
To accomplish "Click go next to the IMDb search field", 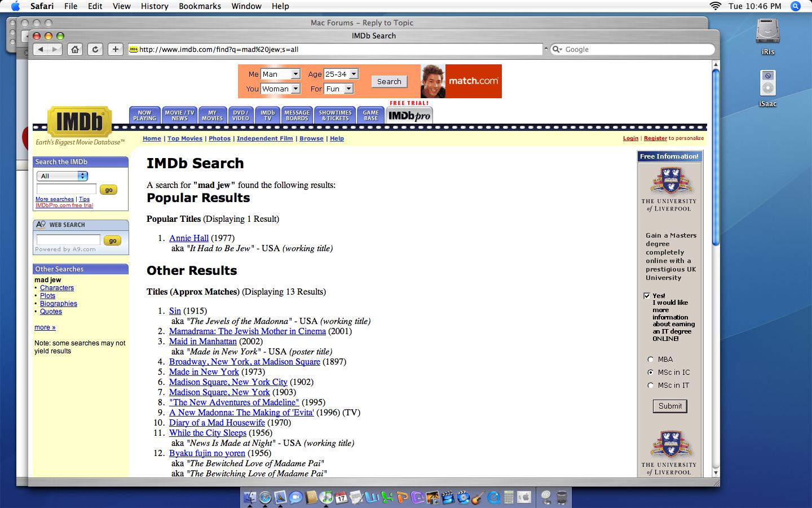I will point(109,190).
